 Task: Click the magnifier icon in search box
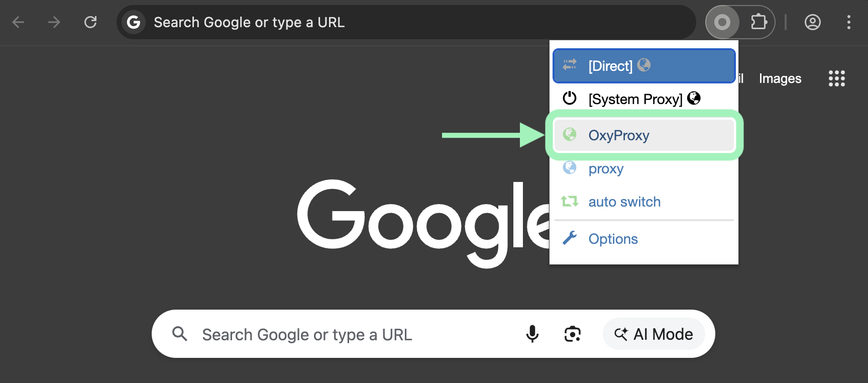point(179,334)
